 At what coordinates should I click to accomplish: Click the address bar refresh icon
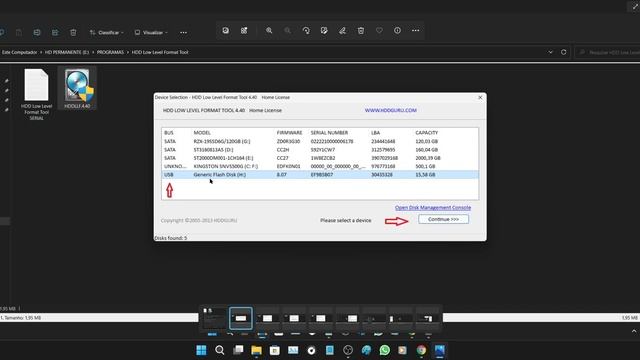point(564,52)
